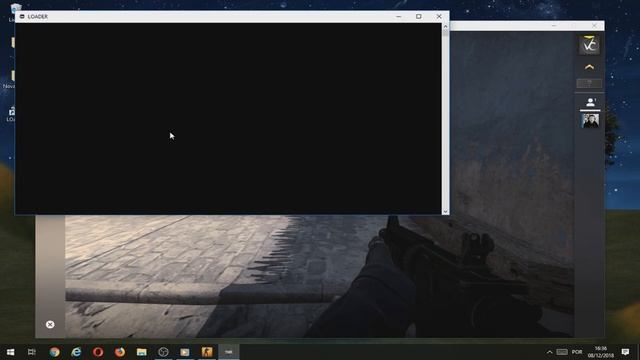This screenshot has width=640, height=360.
Task: Expand the gold chevron in CS:GO sidebar
Action: click(589, 67)
